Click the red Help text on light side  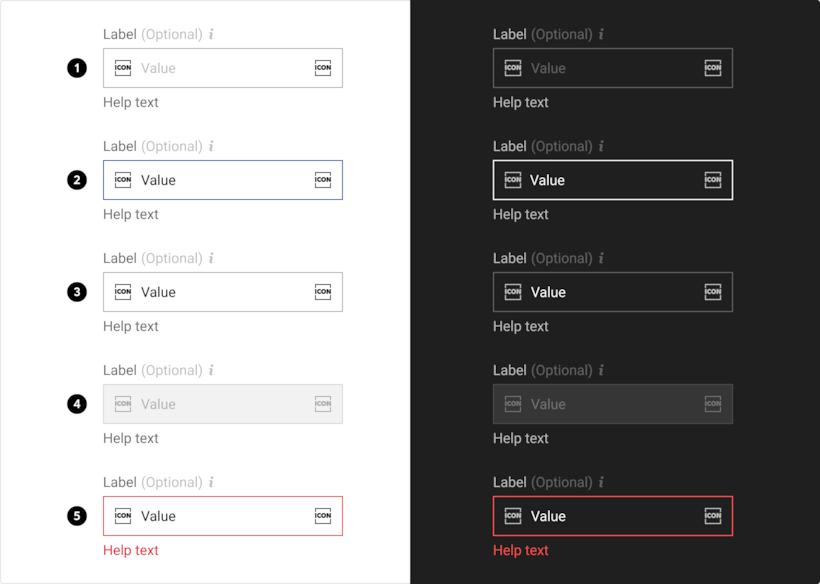click(131, 550)
